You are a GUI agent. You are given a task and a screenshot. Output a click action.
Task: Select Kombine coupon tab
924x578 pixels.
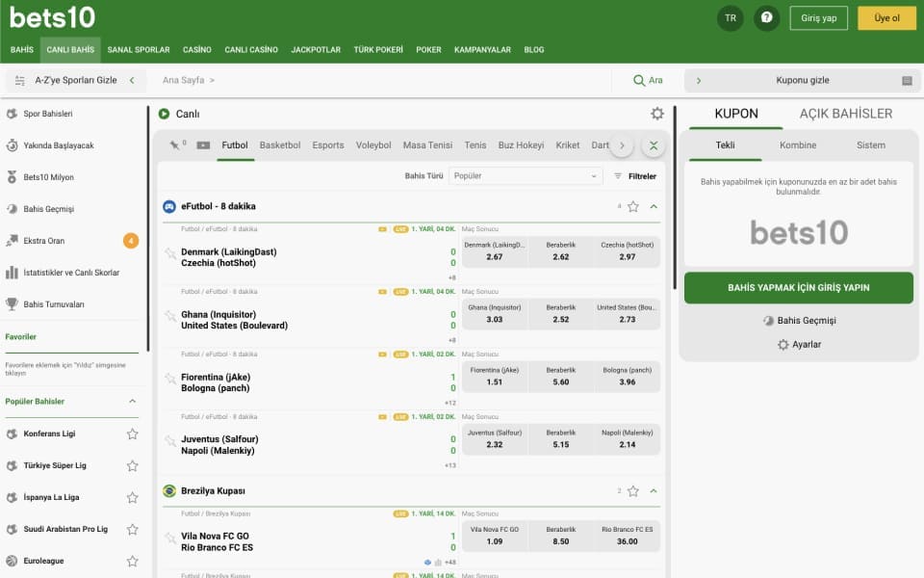pos(798,145)
